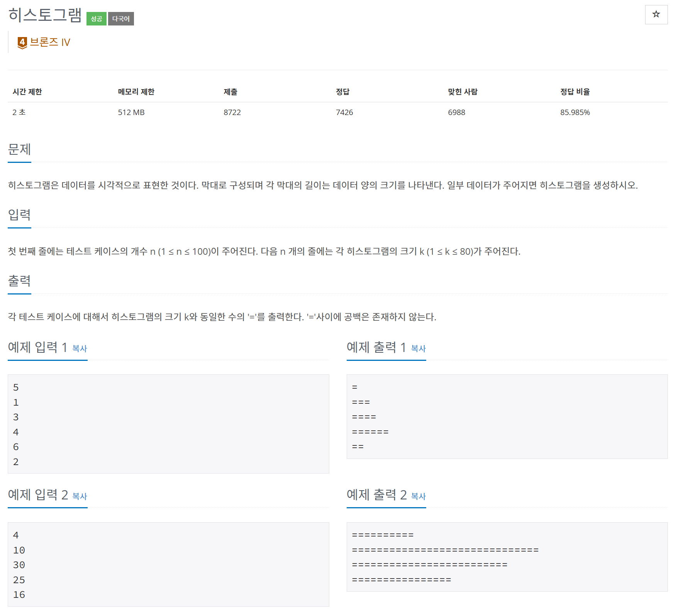
Task: Click the 정답 비율 column header
Action: coord(575,91)
